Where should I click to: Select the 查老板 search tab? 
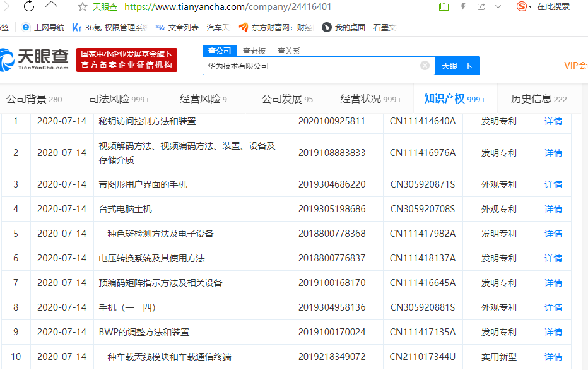tap(254, 51)
